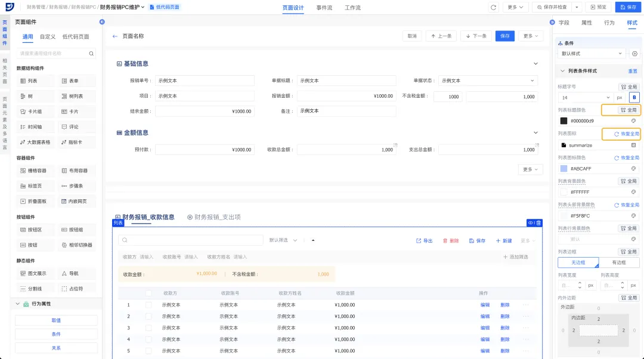This screenshot has width=644, height=359.
Task: Check the checkbox in row 2
Action: [x=148, y=316]
